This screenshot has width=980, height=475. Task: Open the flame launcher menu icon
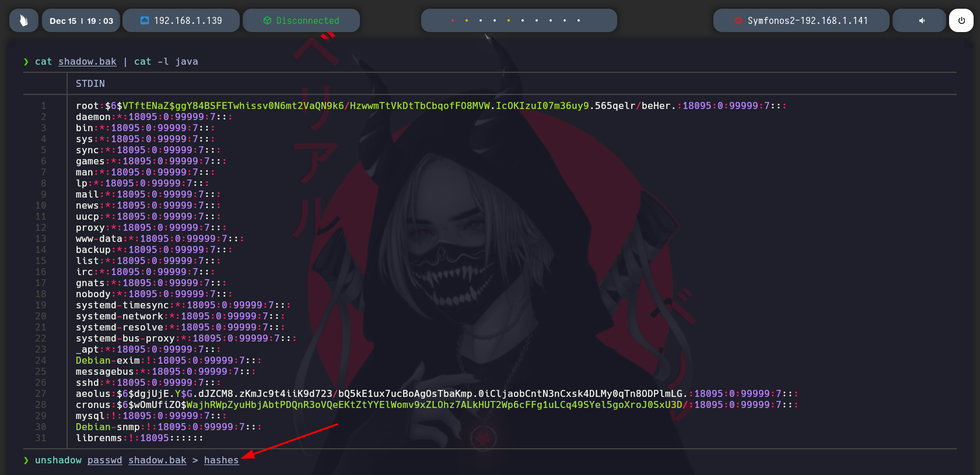click(23, 20)
